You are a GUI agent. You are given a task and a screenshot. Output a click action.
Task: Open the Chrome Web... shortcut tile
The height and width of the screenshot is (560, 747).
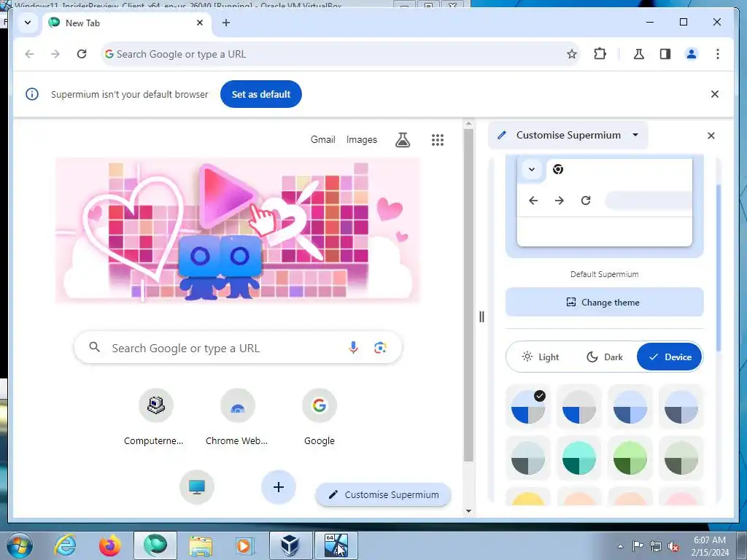coord(237,417)
